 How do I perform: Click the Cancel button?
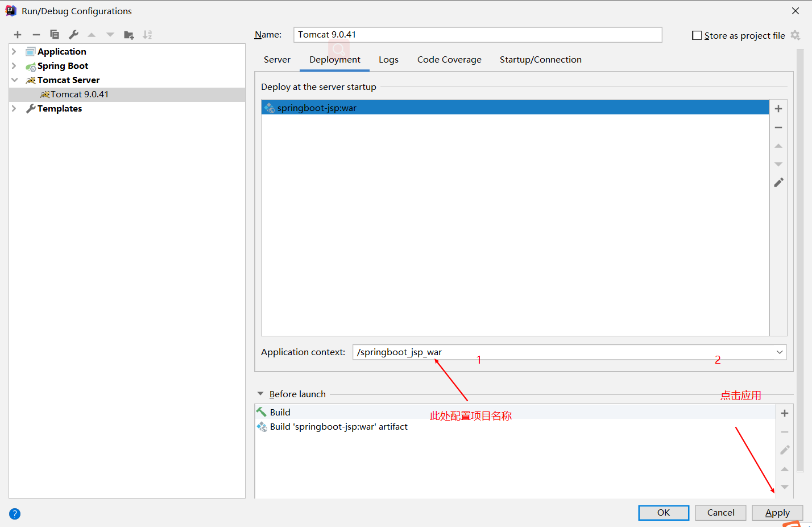(x=720, y=513)
